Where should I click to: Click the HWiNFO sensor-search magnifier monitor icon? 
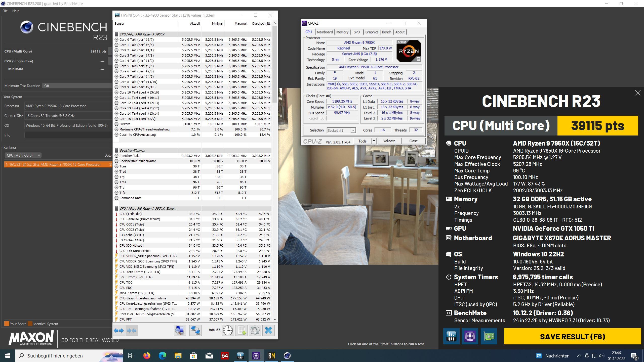point(180,330)
